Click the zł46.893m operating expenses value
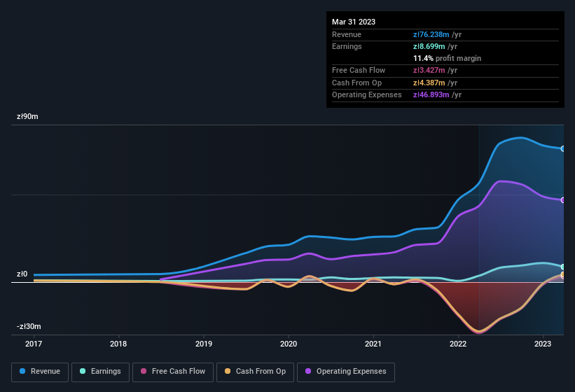575x392 pixels. coord(431,95)
